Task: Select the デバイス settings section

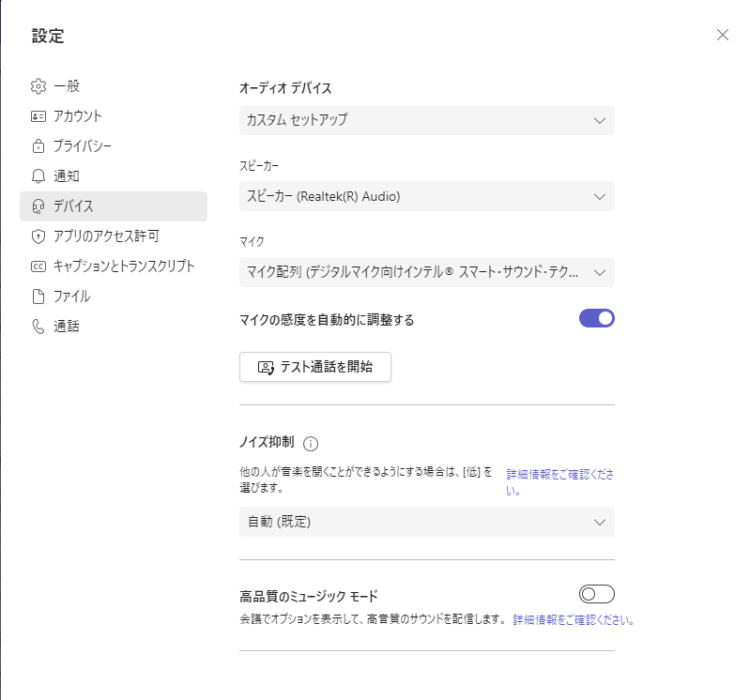Action: point(114,206)
